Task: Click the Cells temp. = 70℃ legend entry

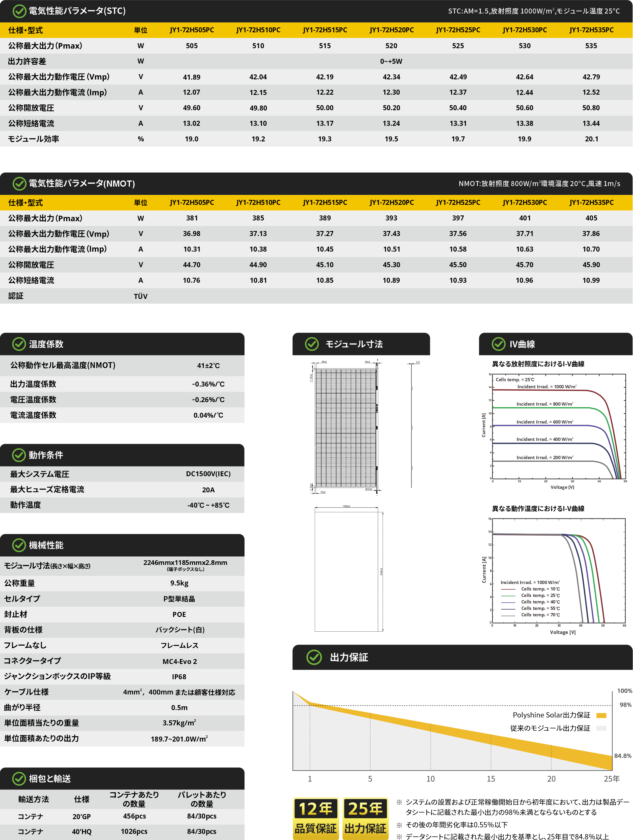Action: pyautogui.click(x=530, y=615)
